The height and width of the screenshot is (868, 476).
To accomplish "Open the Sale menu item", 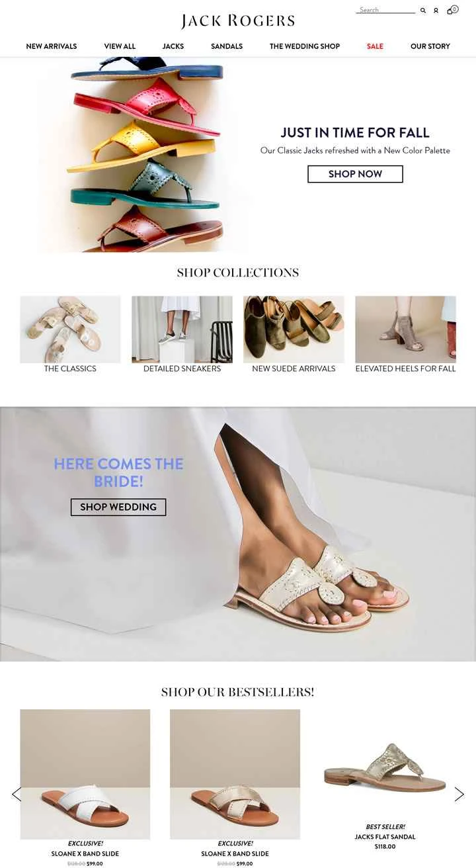I will pos(375,46).
